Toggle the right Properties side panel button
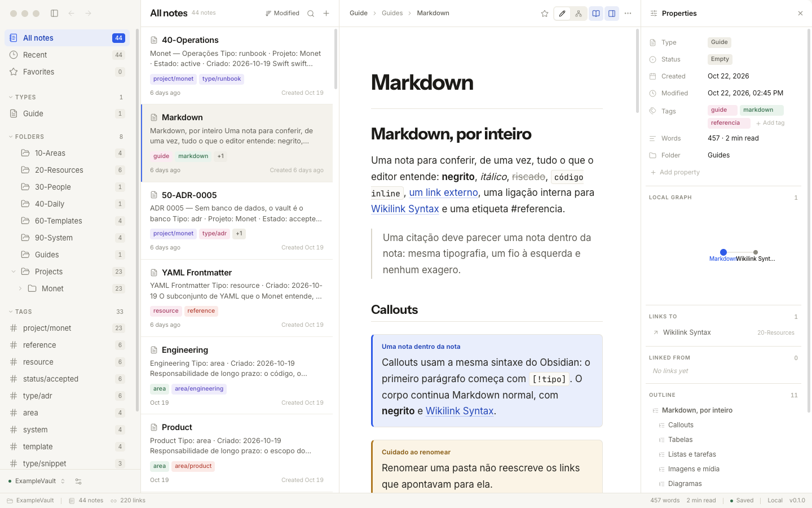Image resolution: width=812 pixels, height=508 pixels. tap(612, 14)
